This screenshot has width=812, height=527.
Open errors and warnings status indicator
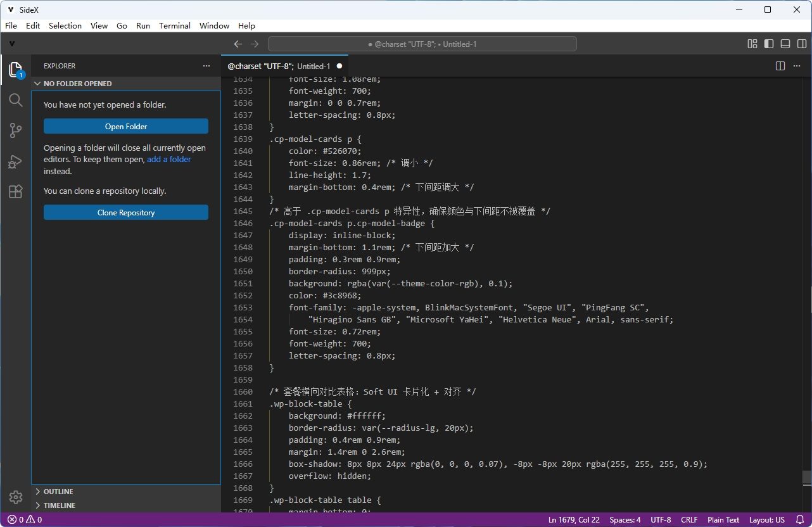pos(25,520)
